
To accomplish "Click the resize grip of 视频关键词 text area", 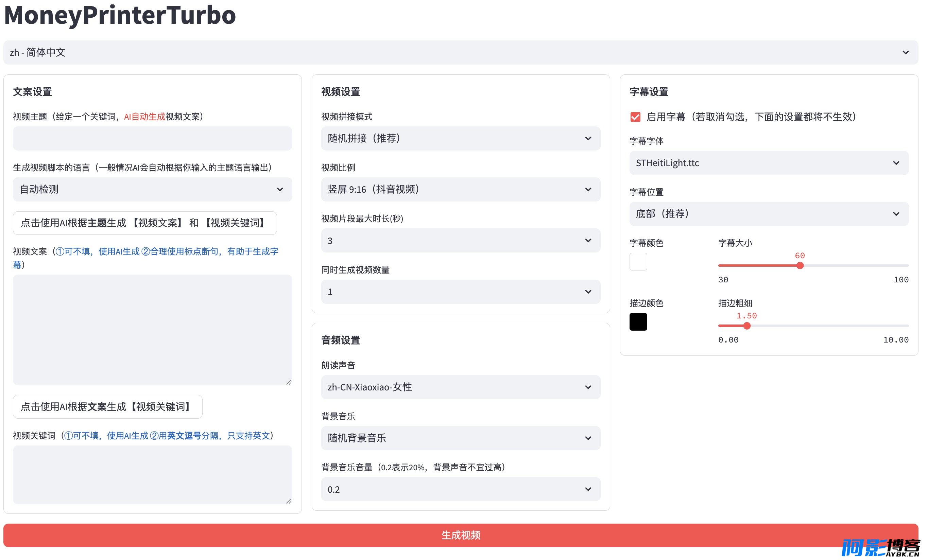I will point(289,501).
